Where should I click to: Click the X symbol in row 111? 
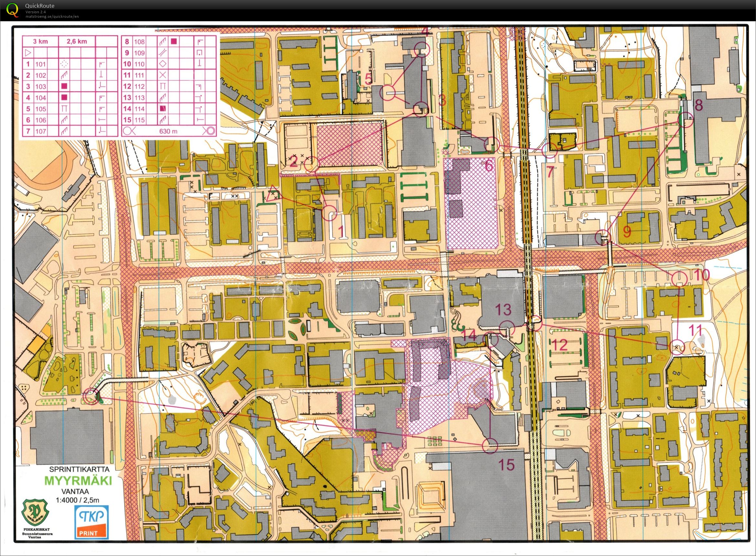163,75
